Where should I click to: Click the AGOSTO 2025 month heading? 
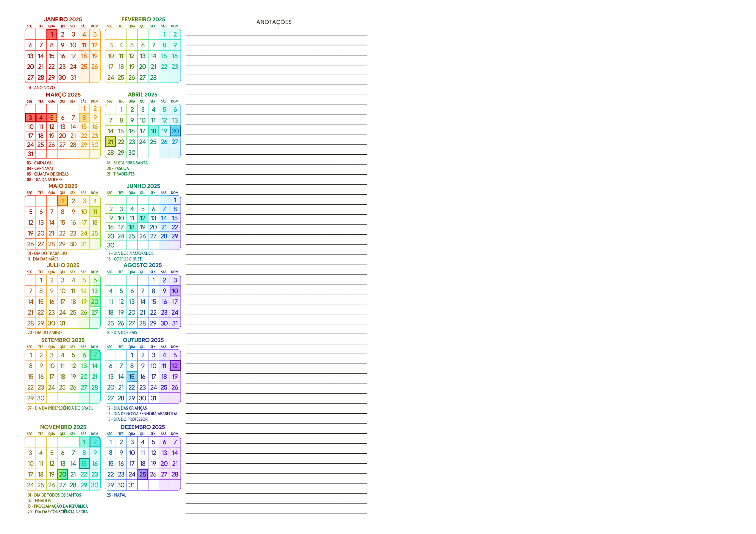143,265
